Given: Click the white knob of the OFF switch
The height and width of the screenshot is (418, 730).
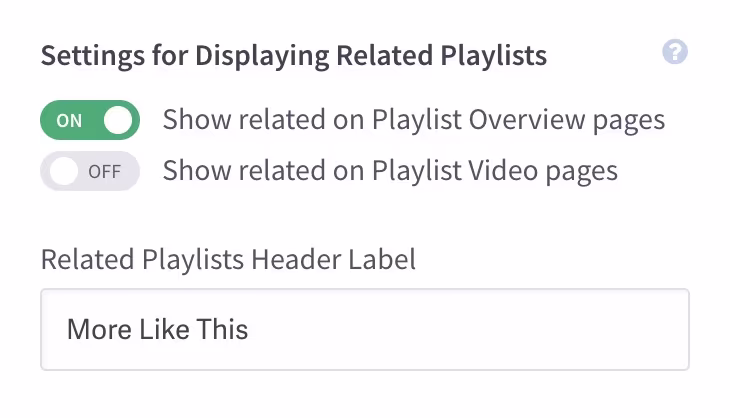Looking at the screenshot, I should pos(64,171).
